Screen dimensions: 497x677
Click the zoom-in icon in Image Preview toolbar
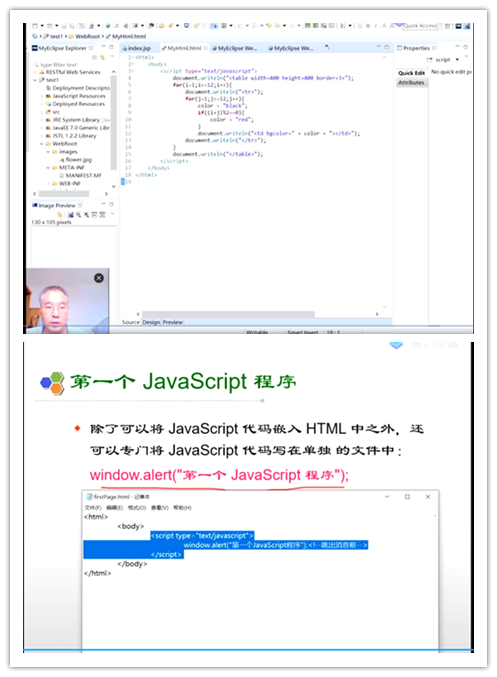pos(79,215)
